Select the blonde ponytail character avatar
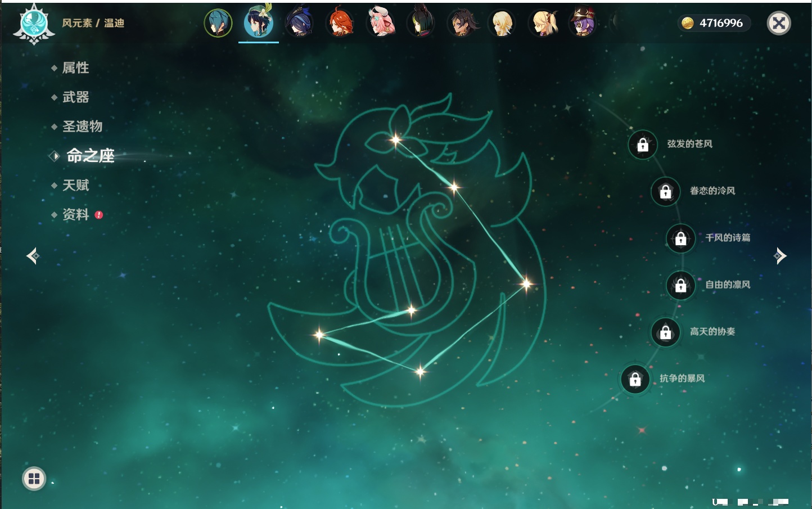 pos(543,24)
